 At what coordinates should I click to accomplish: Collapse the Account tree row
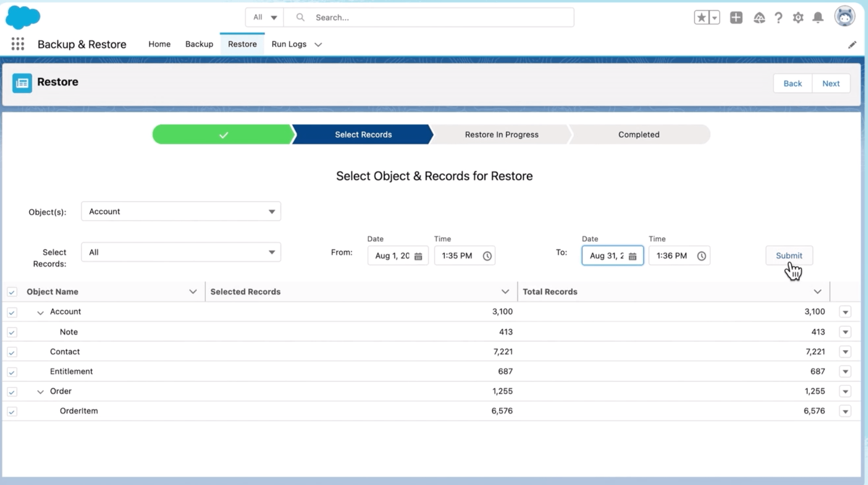(40, 312)
